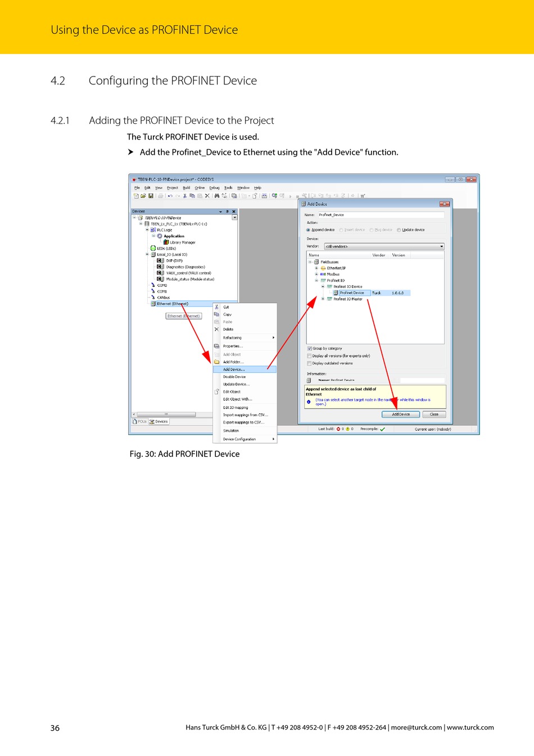Click the Open project folder icon
The image size is (534, 756).
point(143,196)
